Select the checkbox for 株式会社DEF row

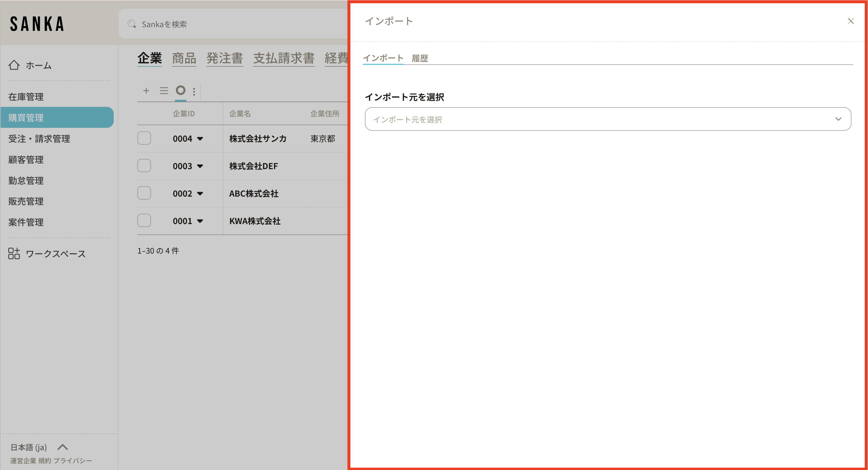144,166
